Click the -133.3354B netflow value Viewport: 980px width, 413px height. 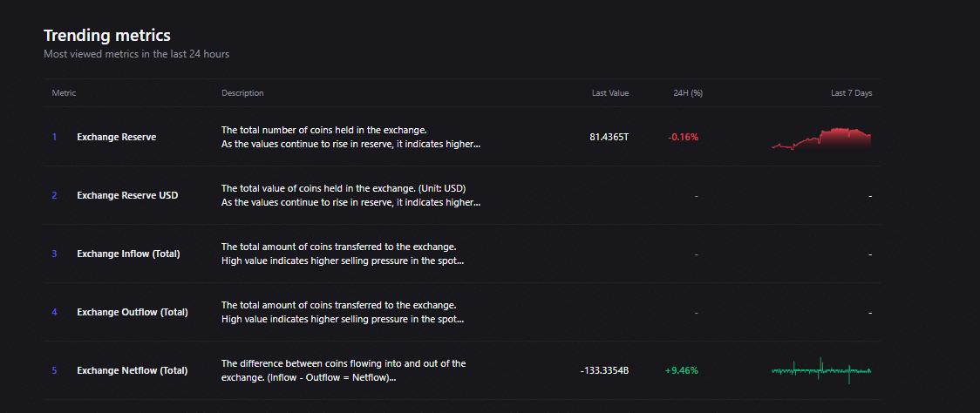[x=604, y=370]
